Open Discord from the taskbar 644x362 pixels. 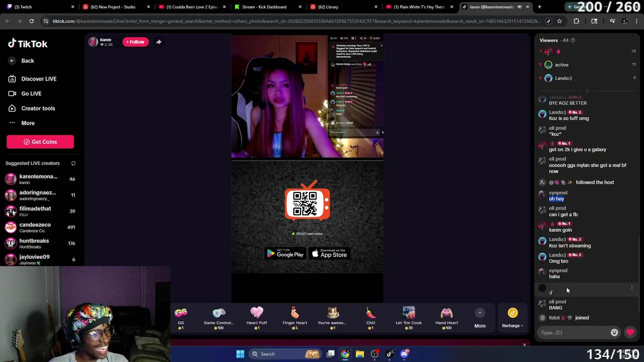click(x=405, y=354)
